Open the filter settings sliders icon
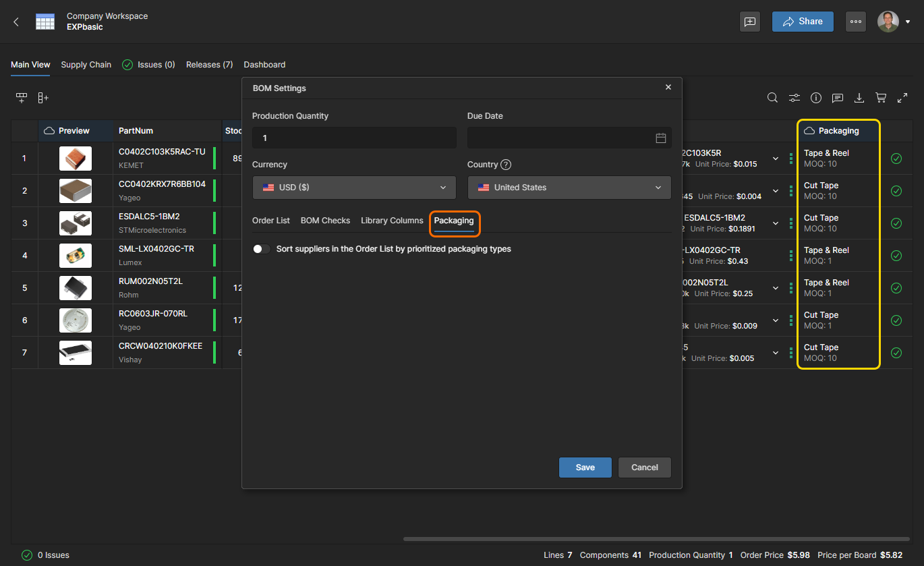Screen dimensions: 924x566 (795, 98)
